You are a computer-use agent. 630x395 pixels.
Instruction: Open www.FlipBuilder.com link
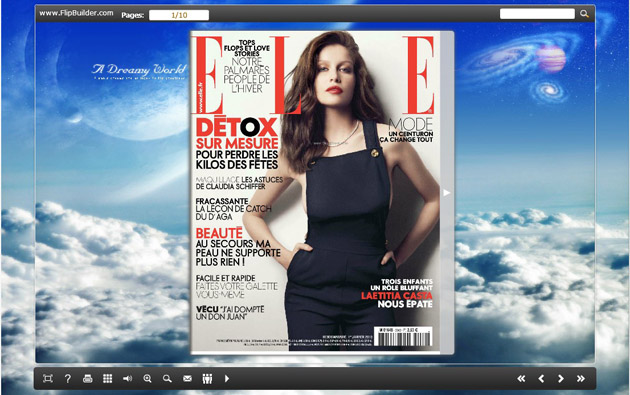coord(76,13)
